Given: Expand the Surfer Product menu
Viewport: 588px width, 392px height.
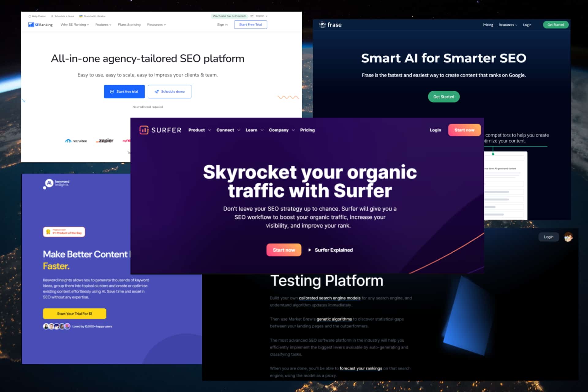Looking at the screenshot, I should pyautogui.click(x=200, y=130).
